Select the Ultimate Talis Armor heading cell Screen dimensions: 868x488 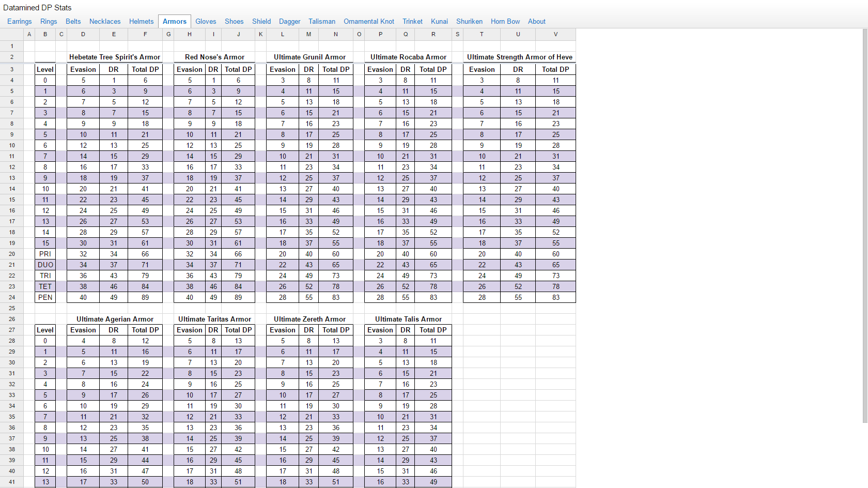[408, 319]
